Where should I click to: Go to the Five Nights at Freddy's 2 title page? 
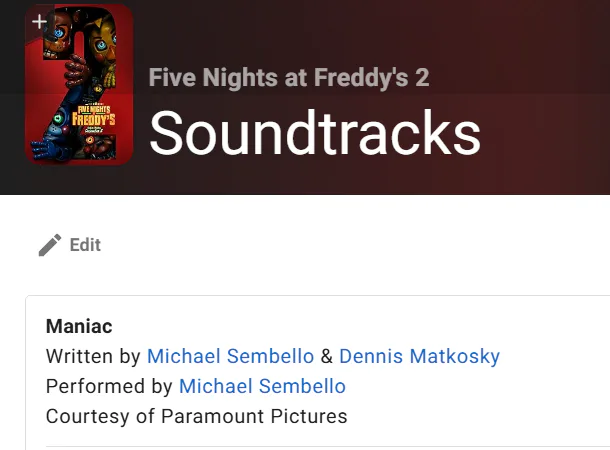click(x=289, y=77)
